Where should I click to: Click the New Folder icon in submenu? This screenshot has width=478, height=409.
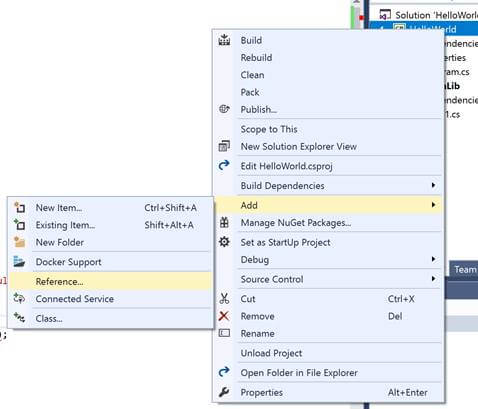[x=19, y=242]
